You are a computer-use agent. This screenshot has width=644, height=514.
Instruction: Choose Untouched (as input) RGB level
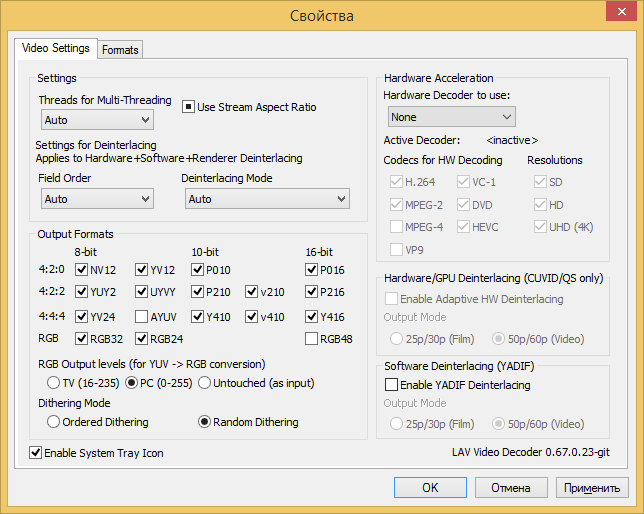click(x=204, y=383)
